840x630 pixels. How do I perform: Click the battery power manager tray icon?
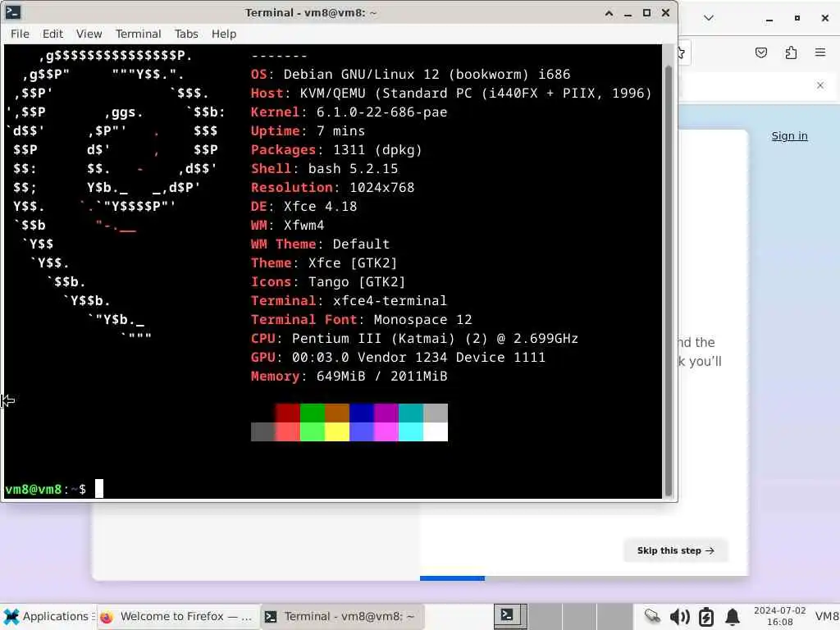click(706, 617)
